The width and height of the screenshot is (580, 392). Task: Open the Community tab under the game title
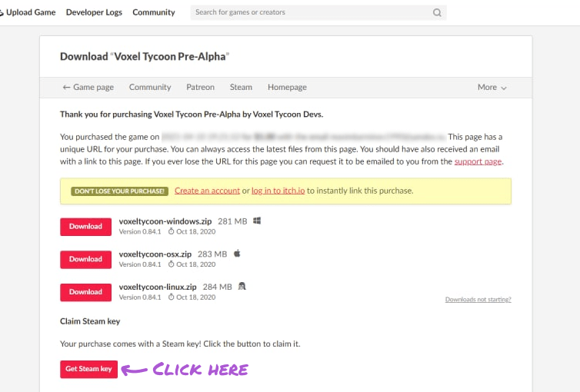click(150, 87)
